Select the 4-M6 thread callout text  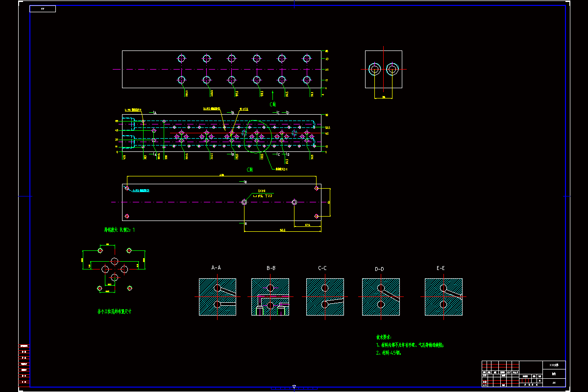133,110
